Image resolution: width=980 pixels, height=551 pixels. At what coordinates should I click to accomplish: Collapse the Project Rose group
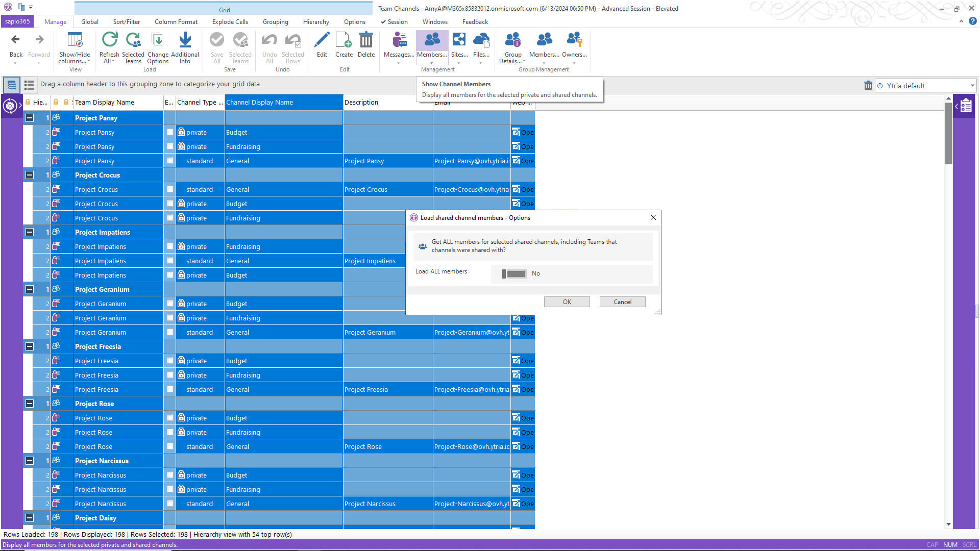pyautogui.click(x=30, y=404)
